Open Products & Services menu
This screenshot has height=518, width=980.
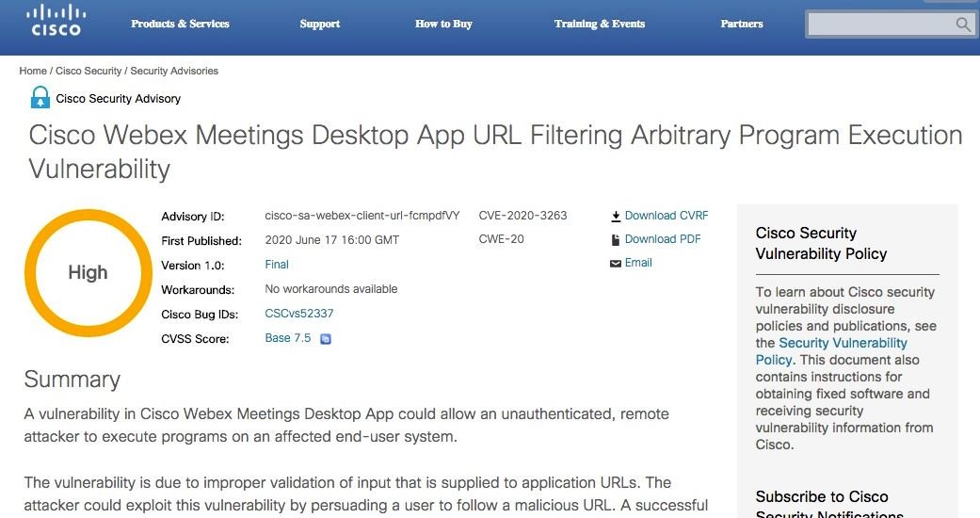click(180, 24)
